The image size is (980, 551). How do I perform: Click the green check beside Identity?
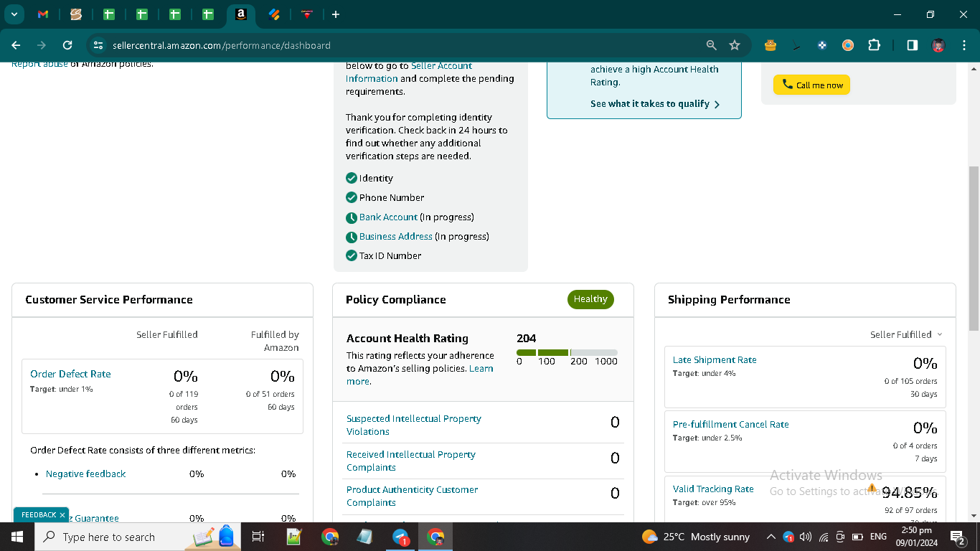point(352,178)
